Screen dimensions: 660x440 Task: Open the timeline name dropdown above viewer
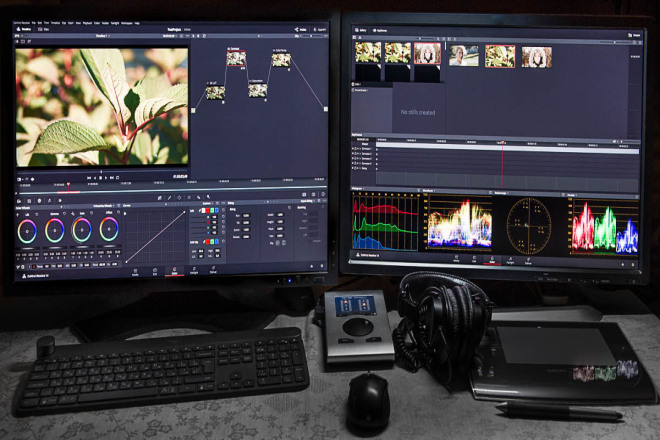[x=102, y=36]
